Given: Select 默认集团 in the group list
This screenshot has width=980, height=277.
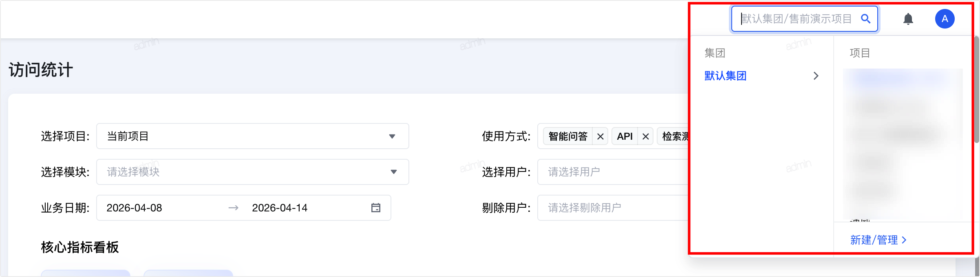Looking at the screenshot, I should coord(725,76).
